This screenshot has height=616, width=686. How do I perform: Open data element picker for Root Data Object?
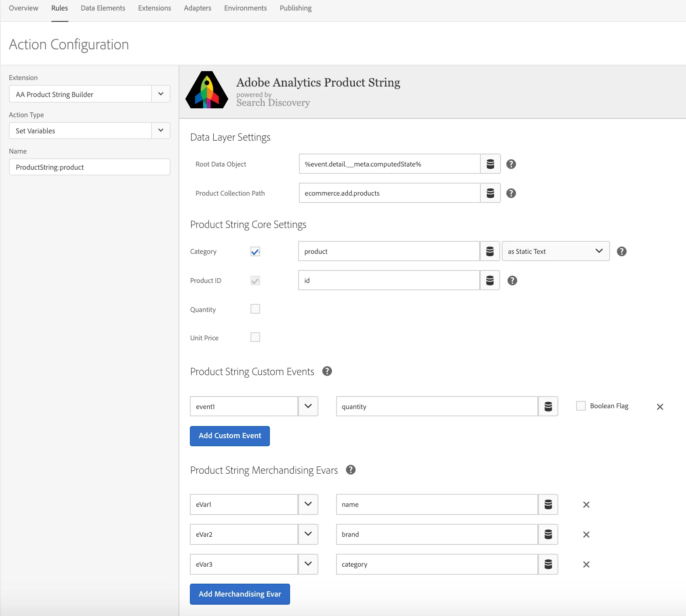coord(490,164)
